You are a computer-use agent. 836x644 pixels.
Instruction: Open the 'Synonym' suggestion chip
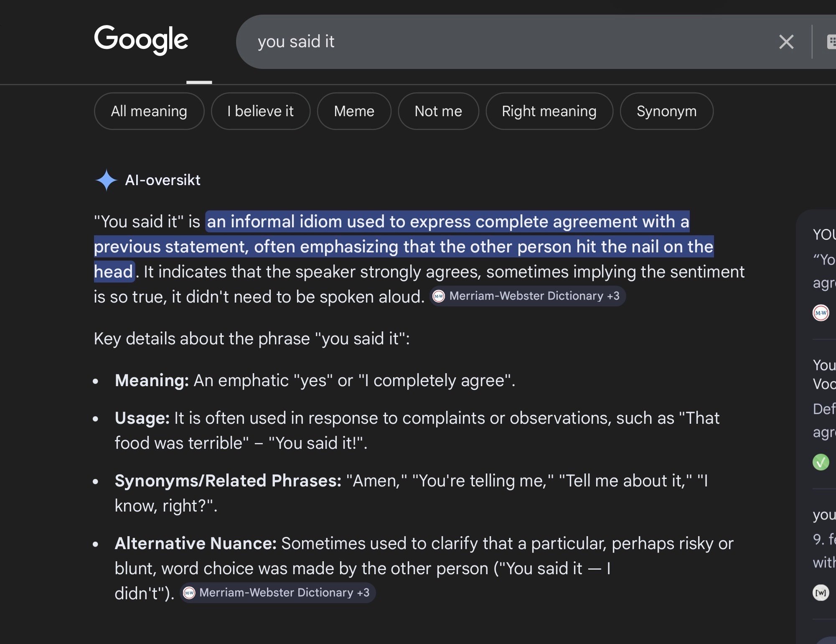pyautogui.click(x=666, y=111)
